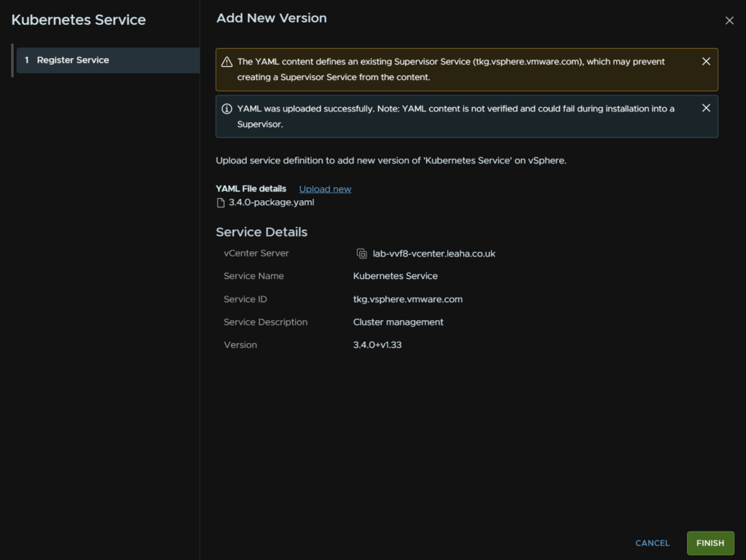Click the Upload service definition instruction text

click(x=391, y=161)
